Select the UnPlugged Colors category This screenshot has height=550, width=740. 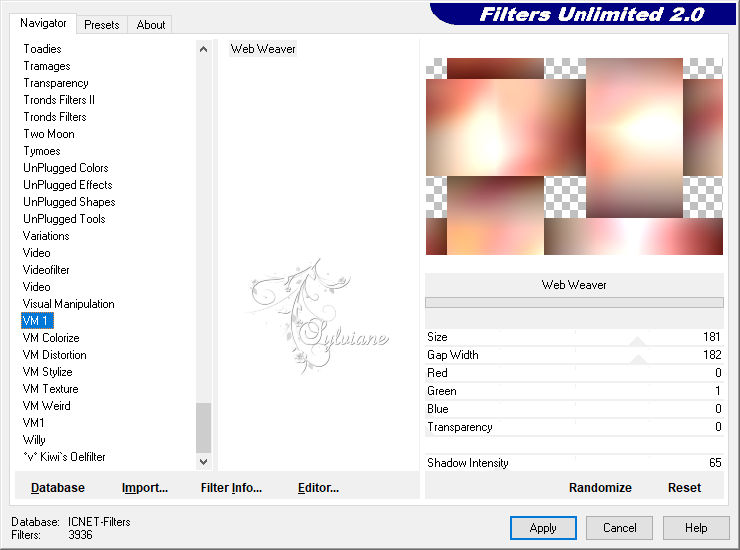coord(66,168)
